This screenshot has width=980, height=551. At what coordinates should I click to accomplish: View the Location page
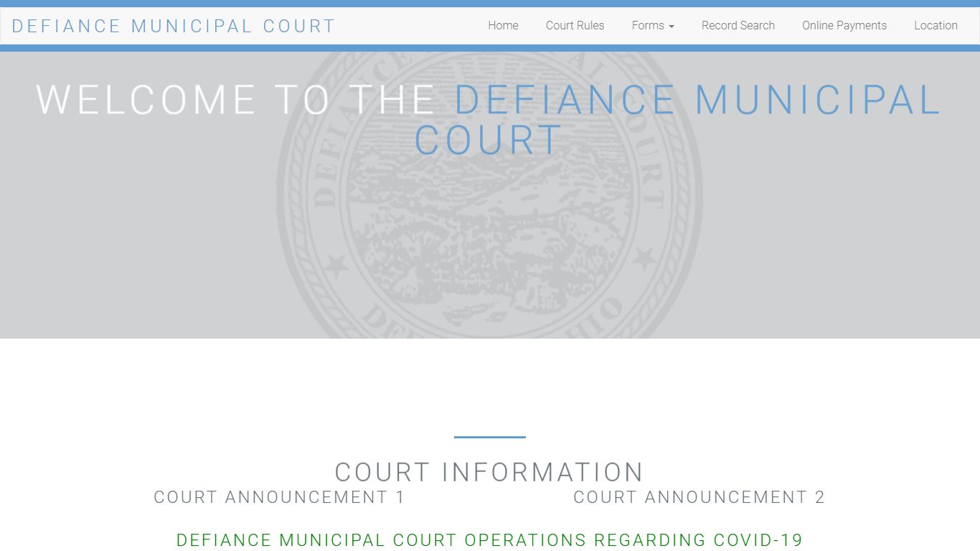936,26
